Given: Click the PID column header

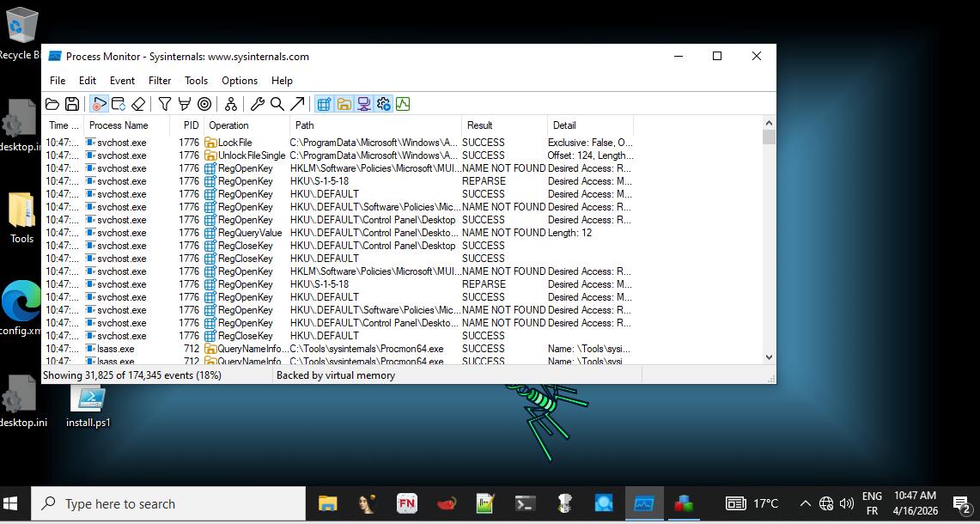Looking at the screenshot, I should [187, 125].
